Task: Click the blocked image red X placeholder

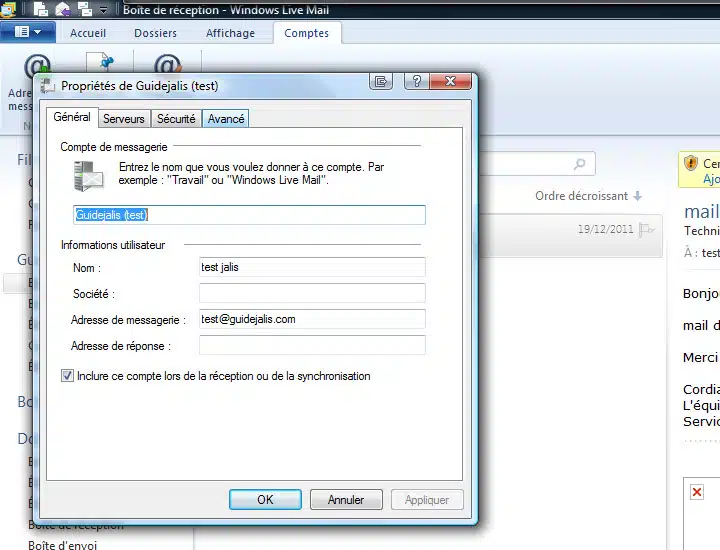Action: [x=697, y=492]
